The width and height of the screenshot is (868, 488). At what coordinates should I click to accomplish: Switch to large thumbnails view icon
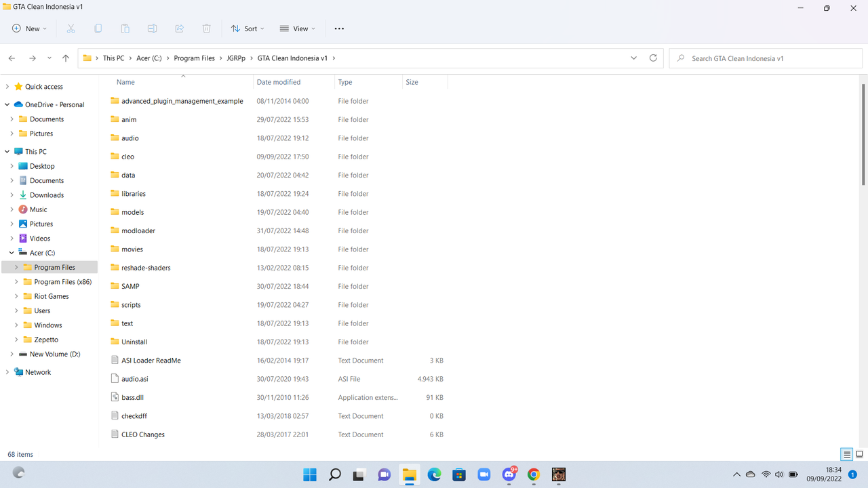[x=859, y=454]
